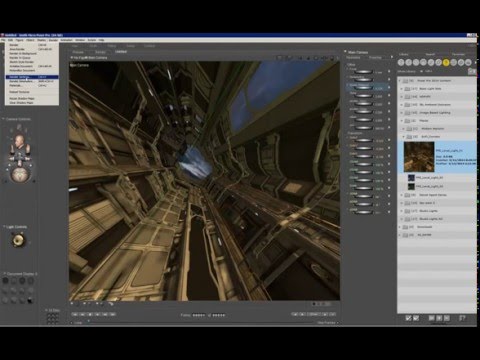Click the highlighted focus distance dial
The width and height of the screenshot is (480, 360).
tap(363, 88)
